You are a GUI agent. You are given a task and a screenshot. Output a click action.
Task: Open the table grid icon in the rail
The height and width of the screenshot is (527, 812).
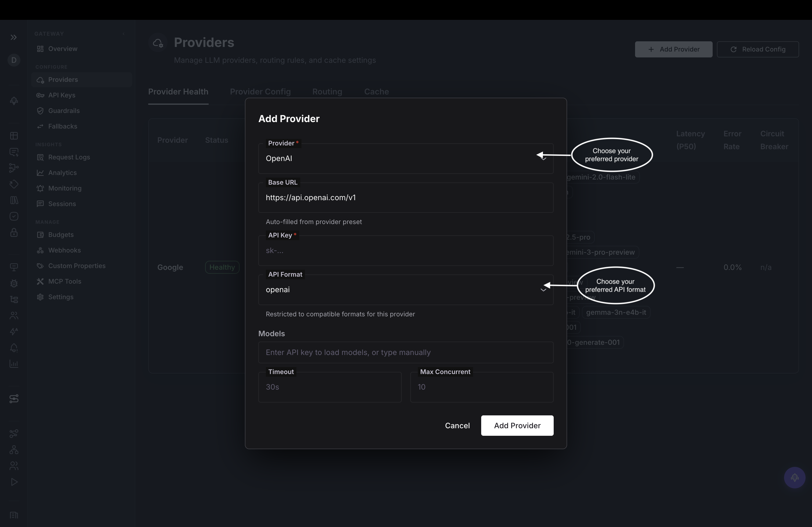(14, 136)
